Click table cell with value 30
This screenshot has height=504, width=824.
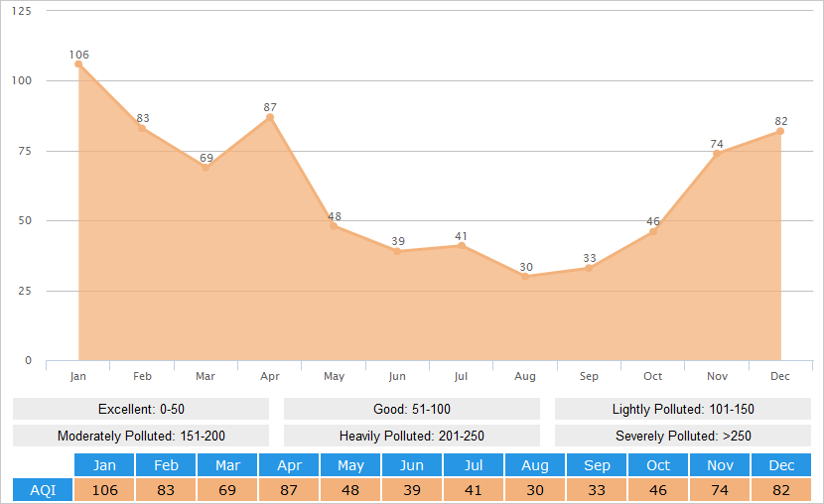[535, 490]
